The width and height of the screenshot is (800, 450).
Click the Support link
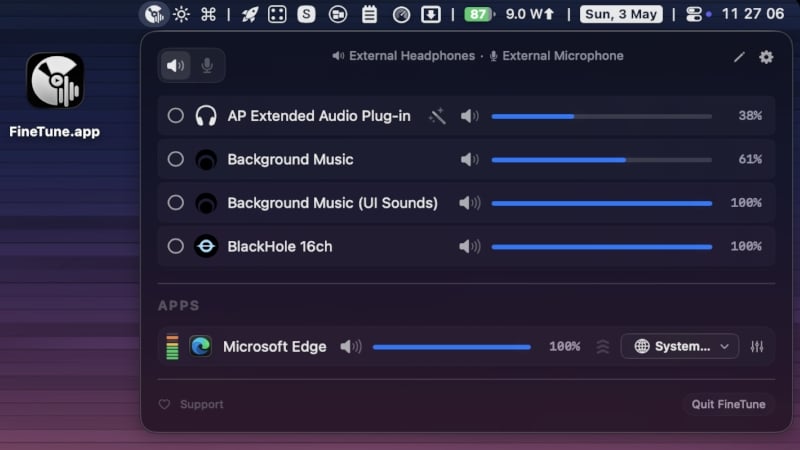pyautogui.click(x=202, y=405)
